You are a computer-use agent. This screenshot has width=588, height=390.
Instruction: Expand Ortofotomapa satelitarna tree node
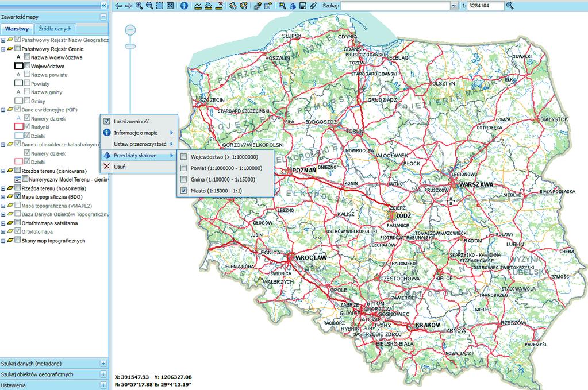3,223
